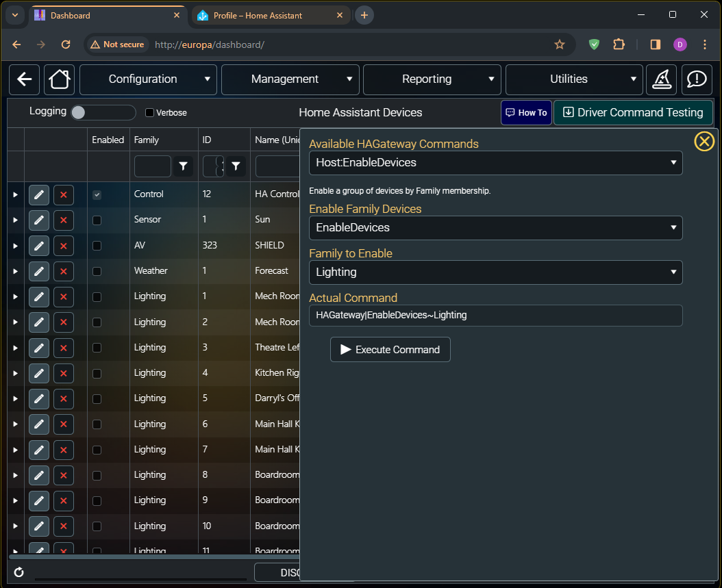Switch to the Profile – Home Assistant tab
Screen dimensions: 722x588
(x=271, y=16)
